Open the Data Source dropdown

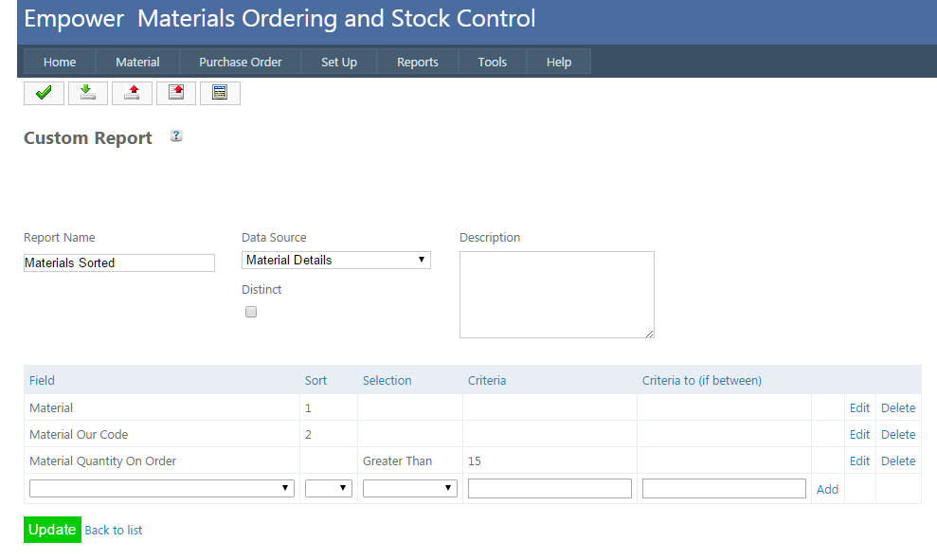[336, 260]
